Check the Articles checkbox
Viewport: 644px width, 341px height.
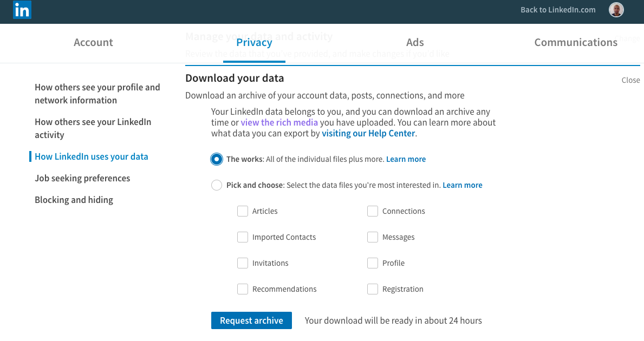coord(243,211)
